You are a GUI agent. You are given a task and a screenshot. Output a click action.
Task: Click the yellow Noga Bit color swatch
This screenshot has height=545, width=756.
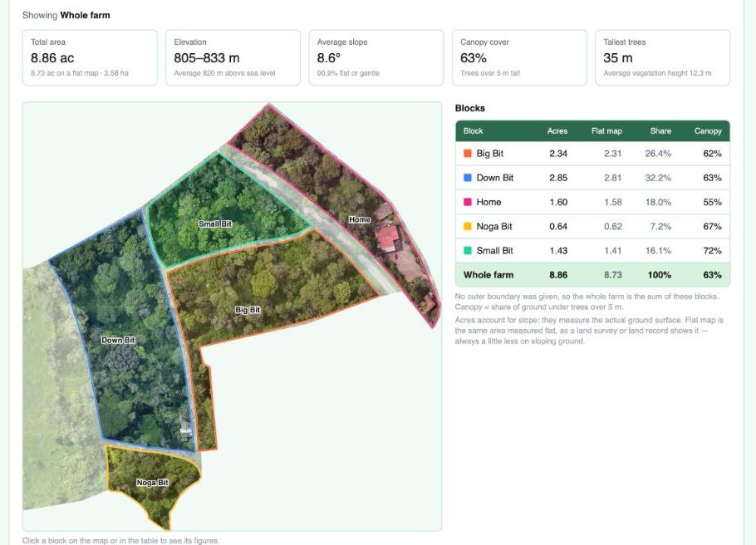(467, 226)
